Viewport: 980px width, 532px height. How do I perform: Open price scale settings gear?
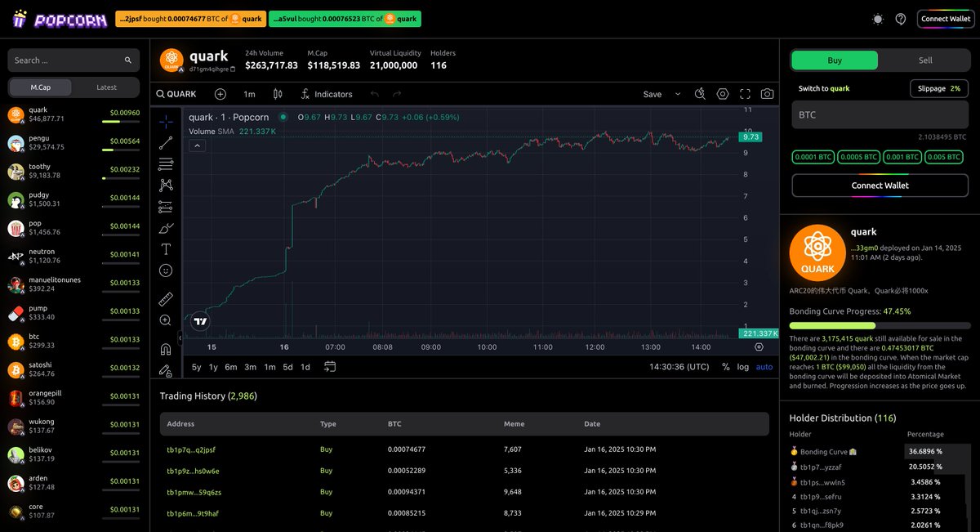(x=759, y=346)
